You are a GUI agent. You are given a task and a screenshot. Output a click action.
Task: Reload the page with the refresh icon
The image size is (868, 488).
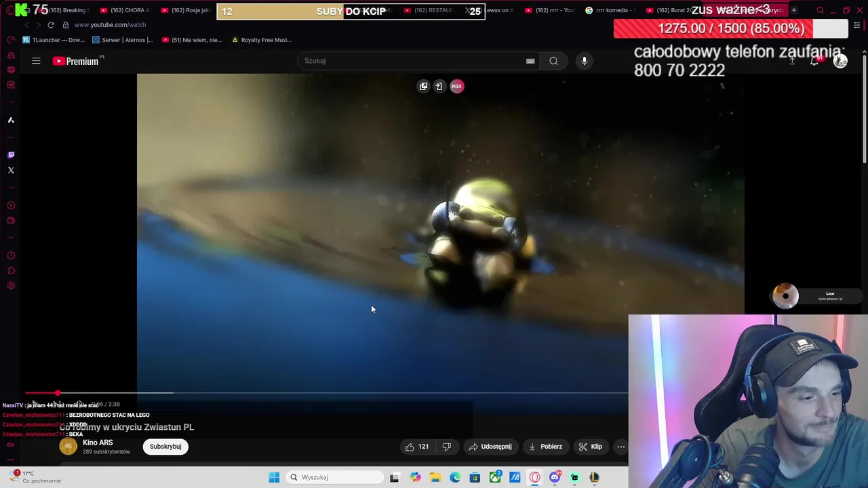[x=51, y=25]
